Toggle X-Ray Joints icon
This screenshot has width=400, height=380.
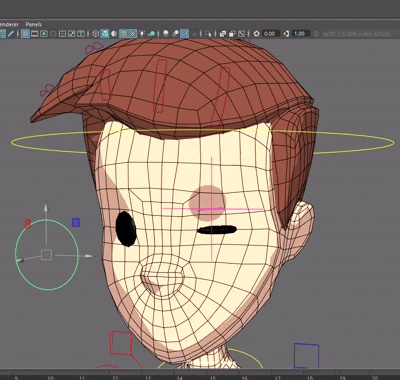(x=242, y=34)
